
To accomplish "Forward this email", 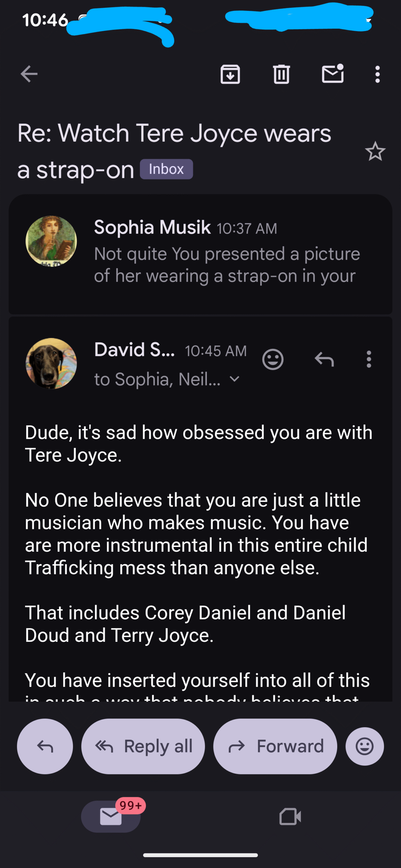I will pyautogui.click(x=275, y=746).
